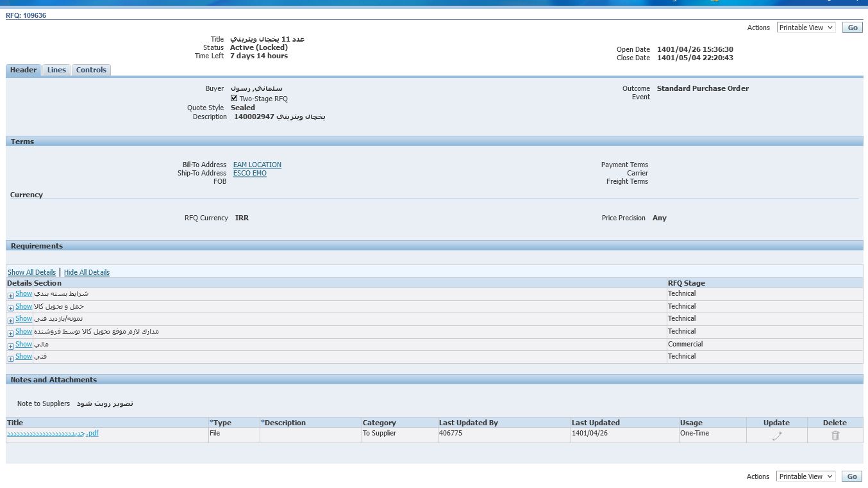
Task: Open the ESCO EMO ship-to link
Action: click(250, 173)
